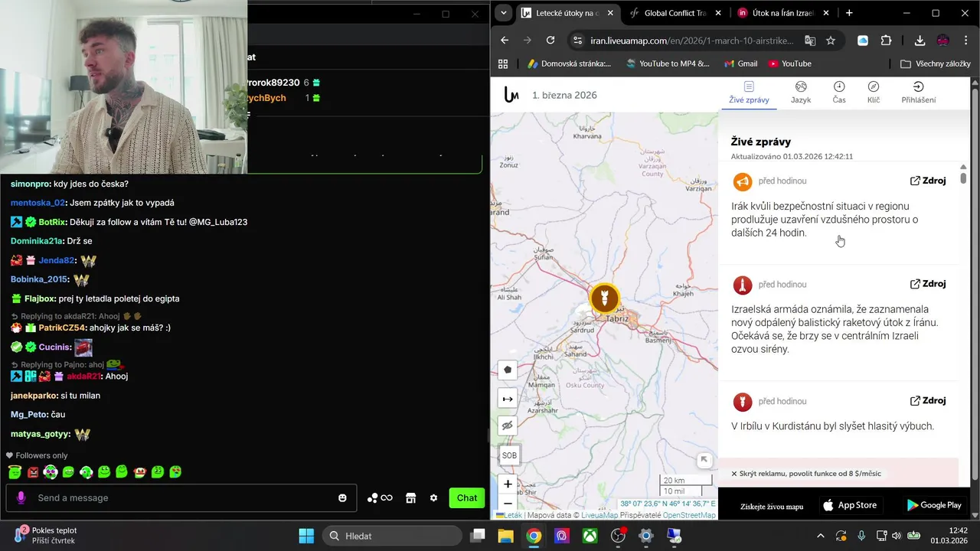This screenshot has width=980, height=551.
Task: Click the purple microphone icon in chat
Action: [21, 498]
